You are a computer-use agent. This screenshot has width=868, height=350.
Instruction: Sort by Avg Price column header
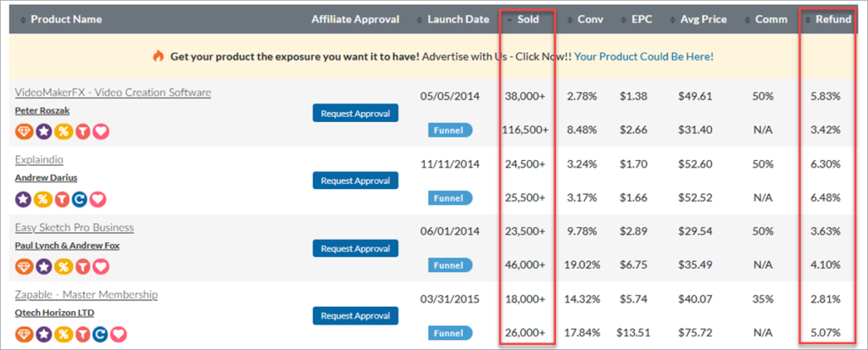click(701, 19)
